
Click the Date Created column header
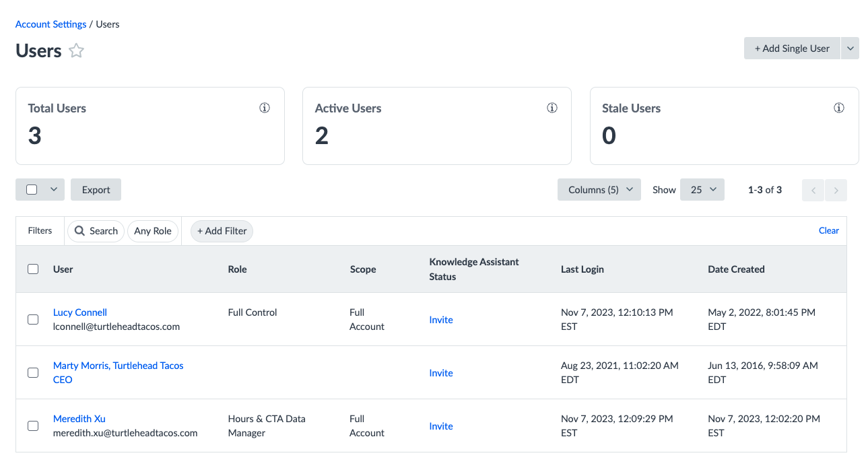pyautogui.click(x=736, y=269)
